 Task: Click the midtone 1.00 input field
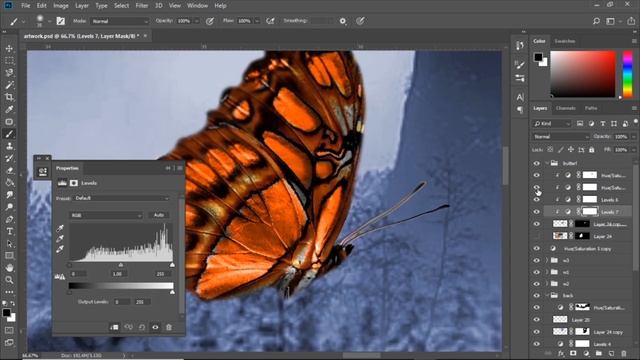pos(118,274)
